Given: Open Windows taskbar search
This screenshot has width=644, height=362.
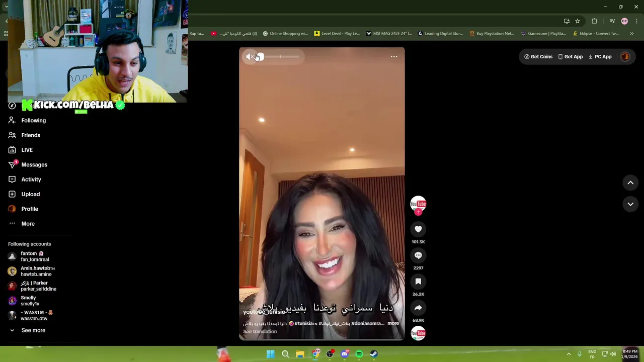Looking at the screenshot, I should (x=285, y=354).
